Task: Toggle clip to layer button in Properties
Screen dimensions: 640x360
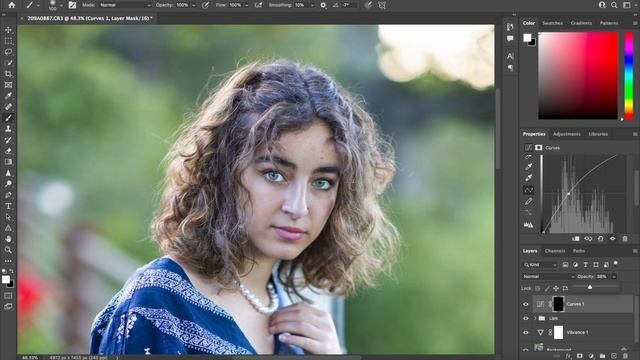Action: [576, 239]
